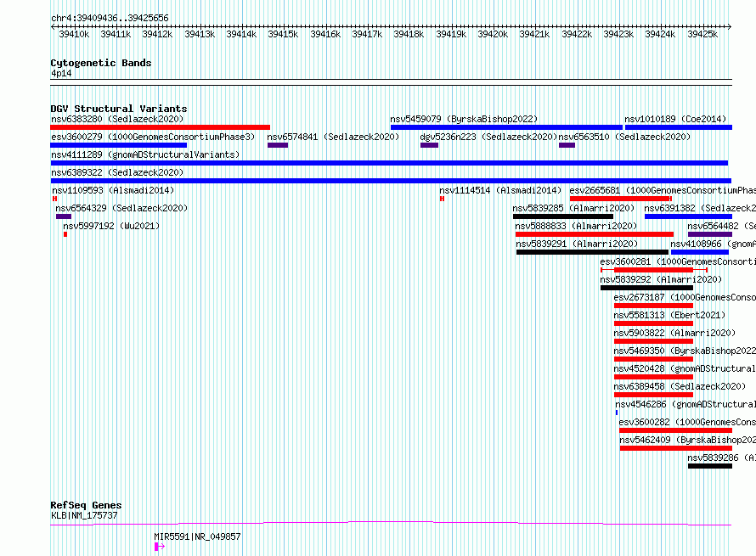756x556 pixels.
Task: Click nsv5581313 (Ebert2021) label
Action: [669, 315]
